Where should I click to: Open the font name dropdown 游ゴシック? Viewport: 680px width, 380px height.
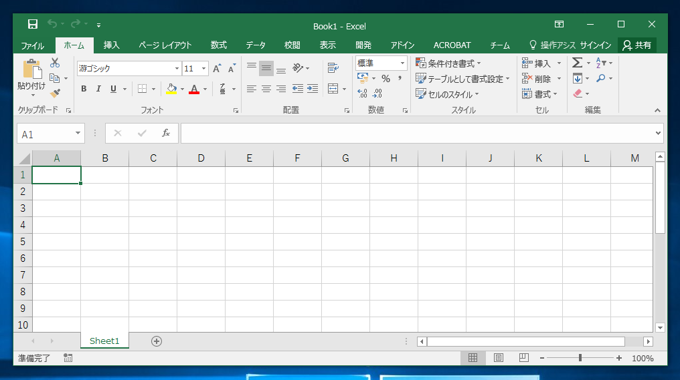pos(177,69)
